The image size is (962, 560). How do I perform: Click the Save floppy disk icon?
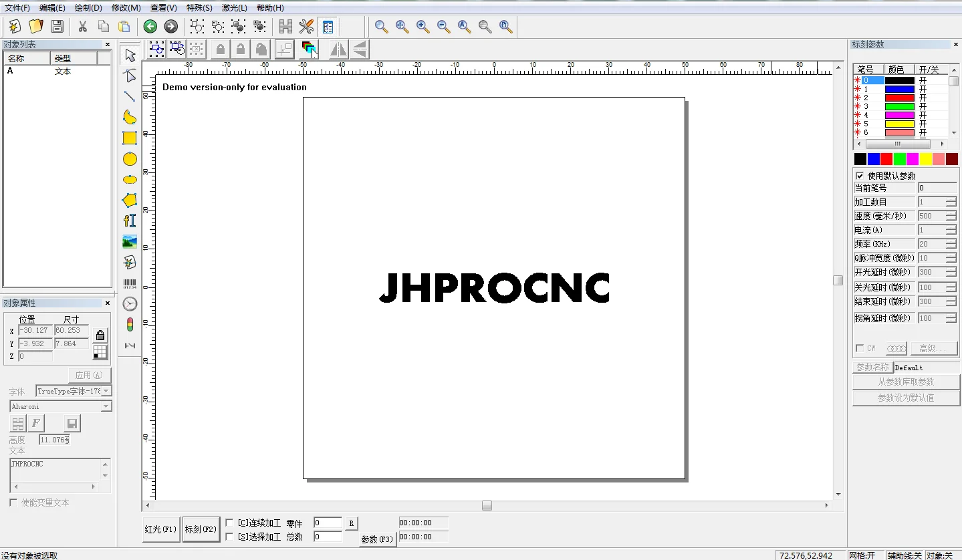(x=57, y=26)
